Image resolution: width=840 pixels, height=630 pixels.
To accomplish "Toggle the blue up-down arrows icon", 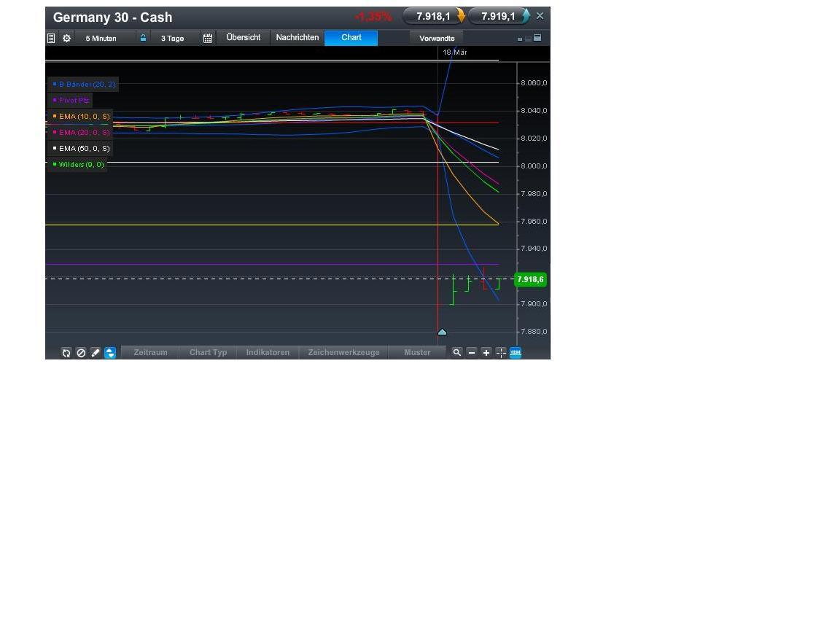I will click(x=110, y=352).
